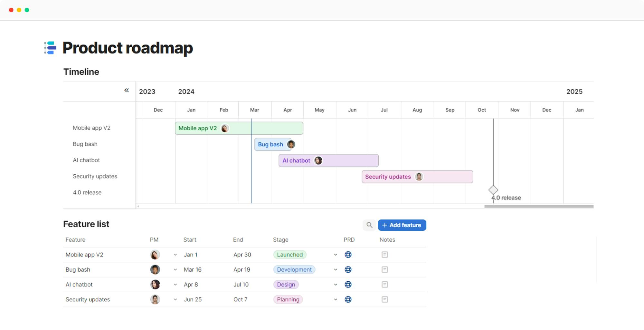The width and height of the screenshot is (644, 330).
Task: Select the Launched stage tag
Action: pos(290,255)
